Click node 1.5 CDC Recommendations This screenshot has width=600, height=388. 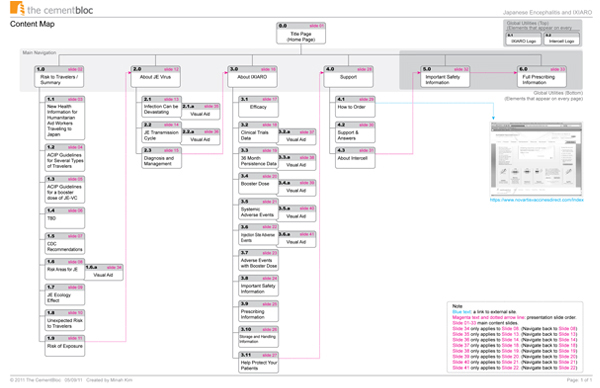(x=65, y=244)
